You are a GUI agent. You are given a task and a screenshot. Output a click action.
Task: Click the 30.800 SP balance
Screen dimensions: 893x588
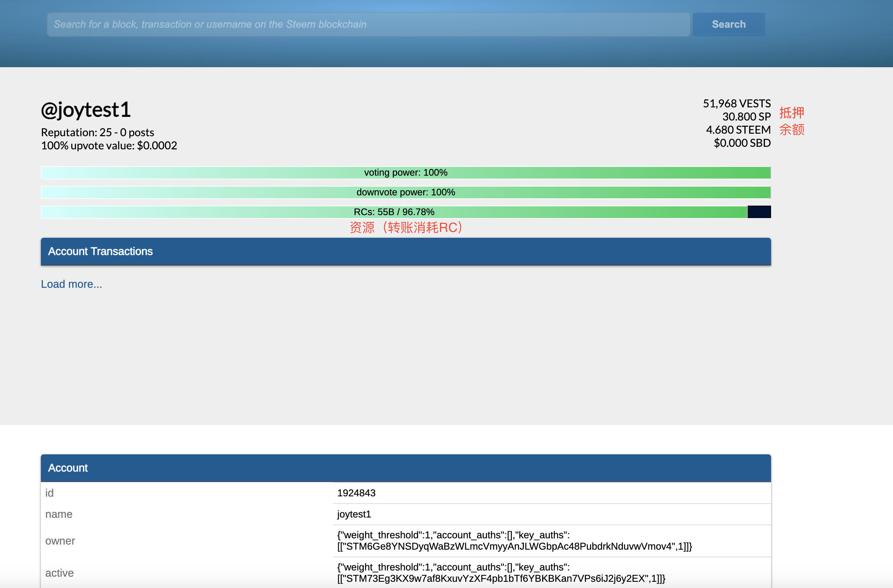point(746,117)
